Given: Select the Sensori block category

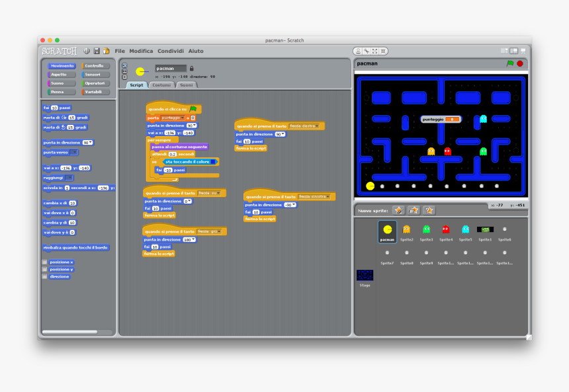Looking at the screenshot, I should tap(95, 75).
